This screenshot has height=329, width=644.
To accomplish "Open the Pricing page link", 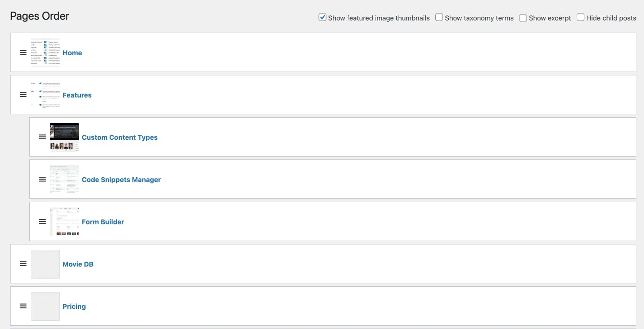I will (74, 306).
